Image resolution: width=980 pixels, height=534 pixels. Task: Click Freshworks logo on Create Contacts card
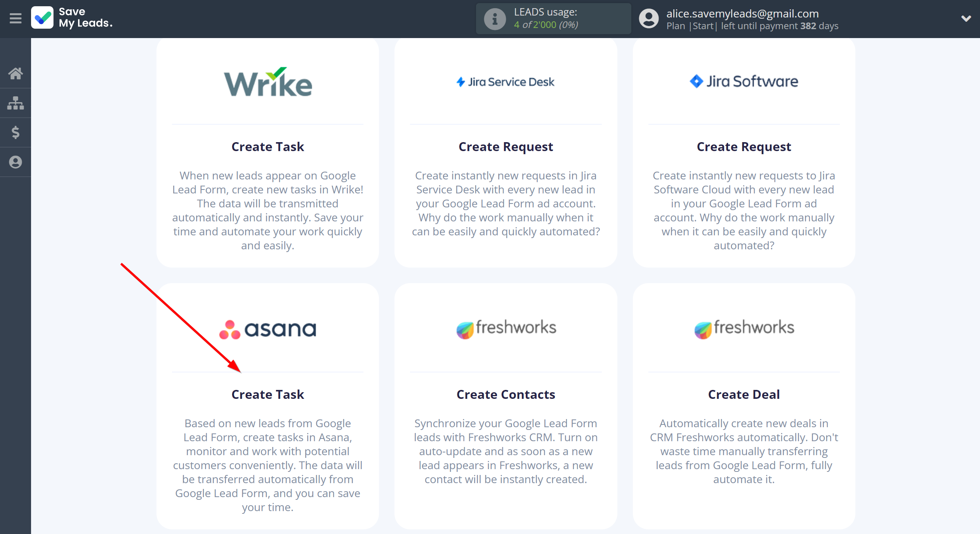pos(506,329)
